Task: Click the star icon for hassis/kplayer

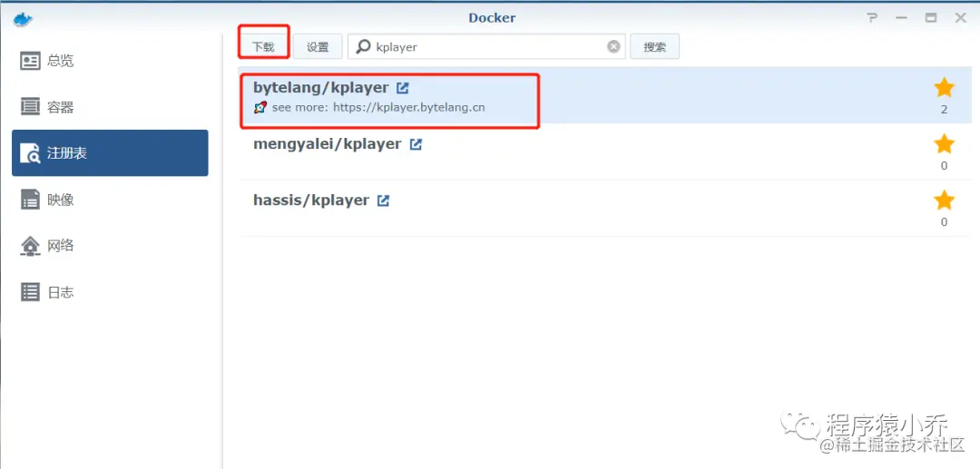Action: point(944,200)
